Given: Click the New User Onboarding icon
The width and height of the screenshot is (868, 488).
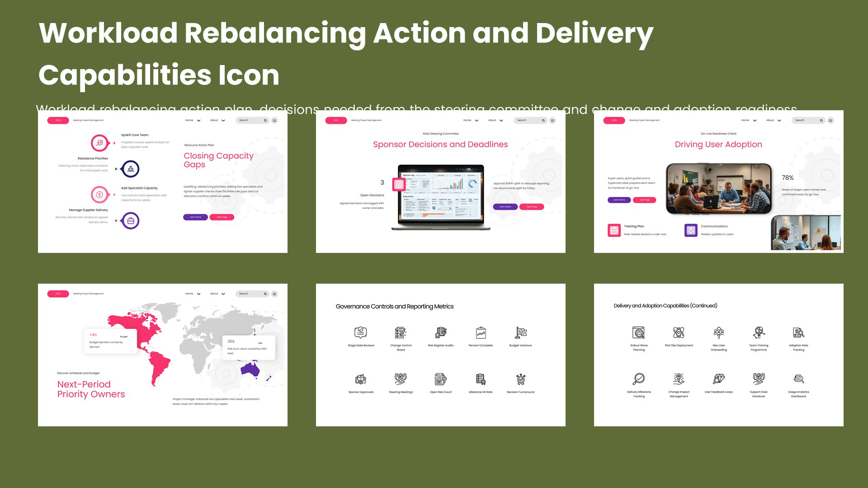Looking at the screenshot, I should [x=719, y=333].
